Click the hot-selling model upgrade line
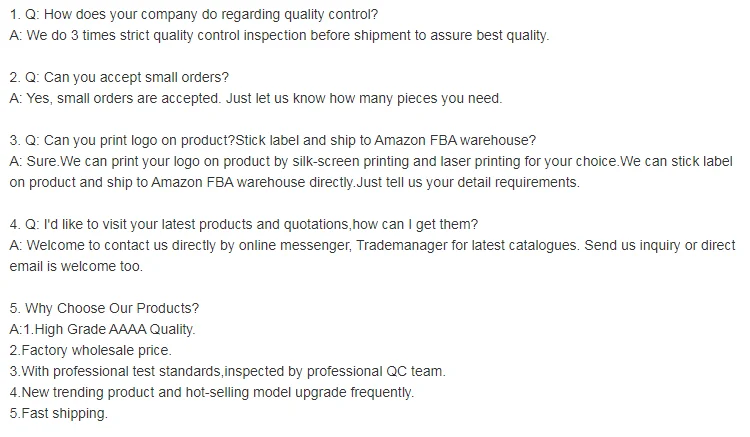The width and height of the screenshot is (750, 437). pos(211,393)
